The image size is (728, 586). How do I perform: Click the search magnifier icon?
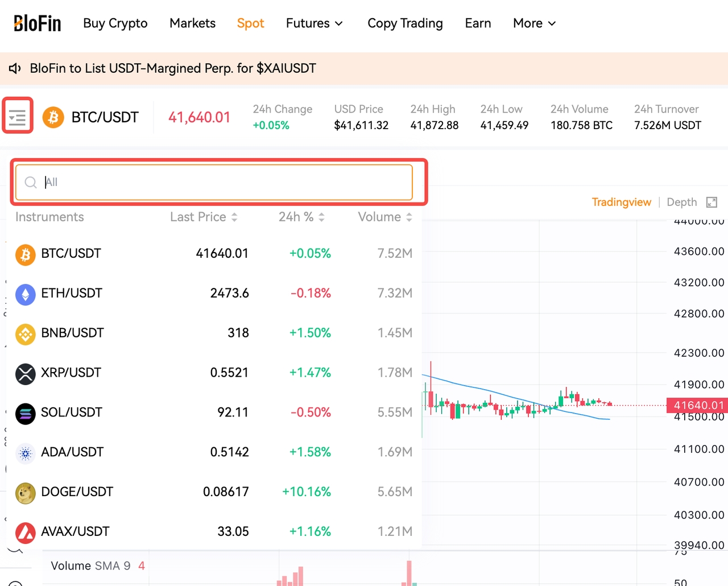31,182
